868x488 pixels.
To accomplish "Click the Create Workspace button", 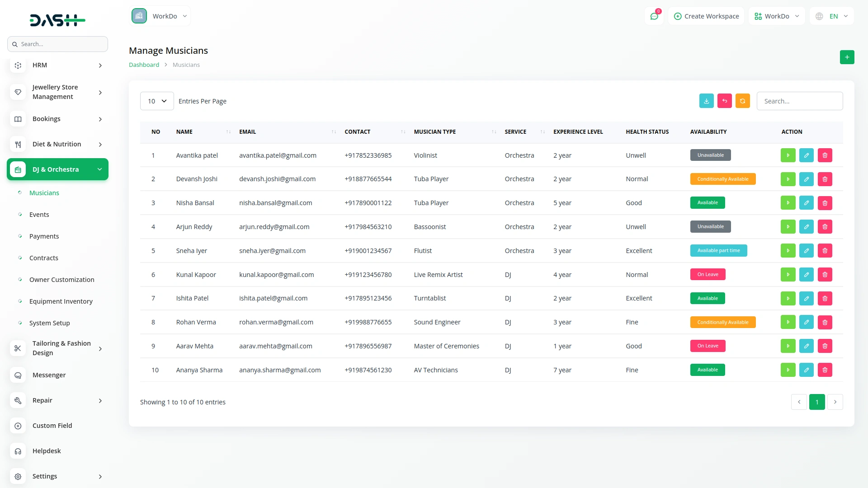I will 706,16.
